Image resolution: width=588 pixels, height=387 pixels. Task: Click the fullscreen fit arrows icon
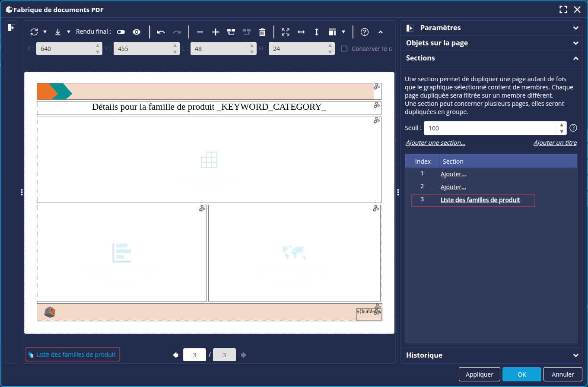point(285,32)
